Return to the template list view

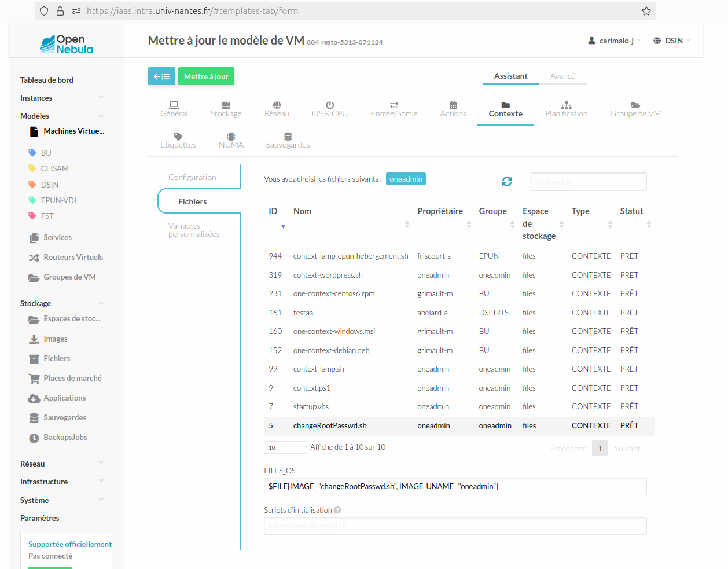[161, 76]
